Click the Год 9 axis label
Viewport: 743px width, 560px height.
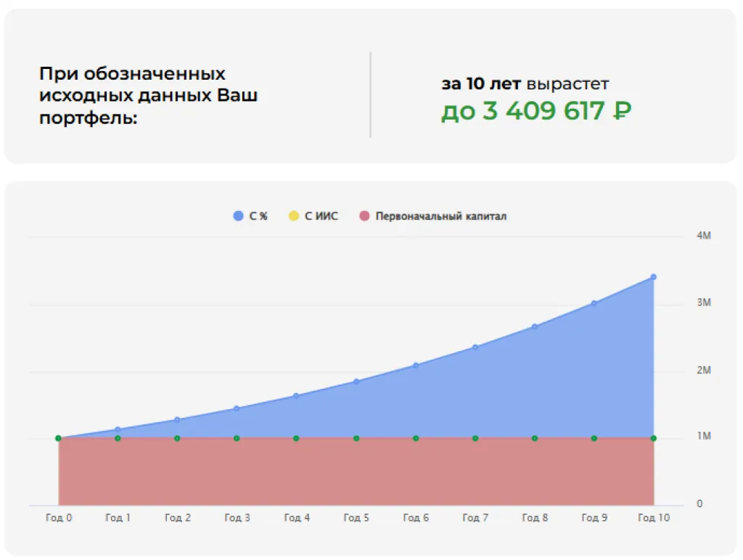pos(594,518)
